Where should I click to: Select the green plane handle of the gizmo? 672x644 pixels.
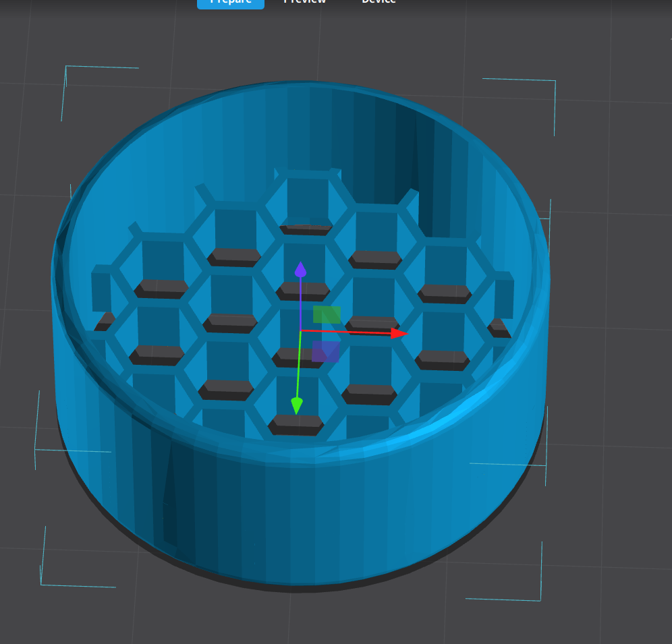pos(327,314)
